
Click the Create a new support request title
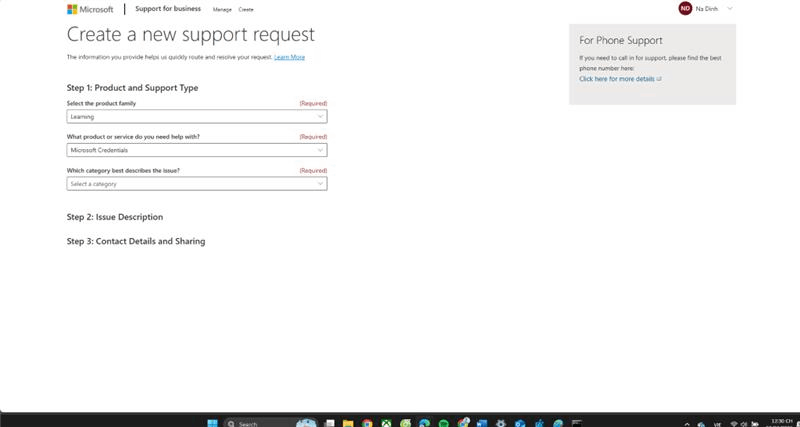[191, 35]
